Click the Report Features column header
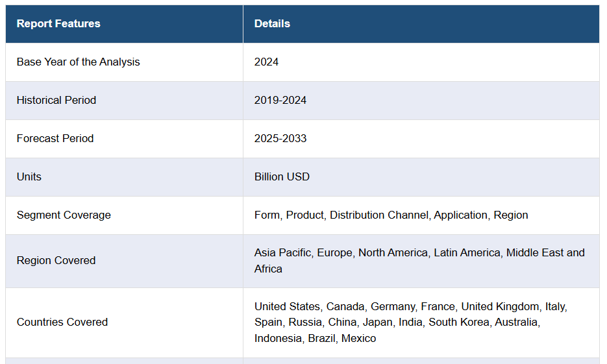 coord(58,24)
